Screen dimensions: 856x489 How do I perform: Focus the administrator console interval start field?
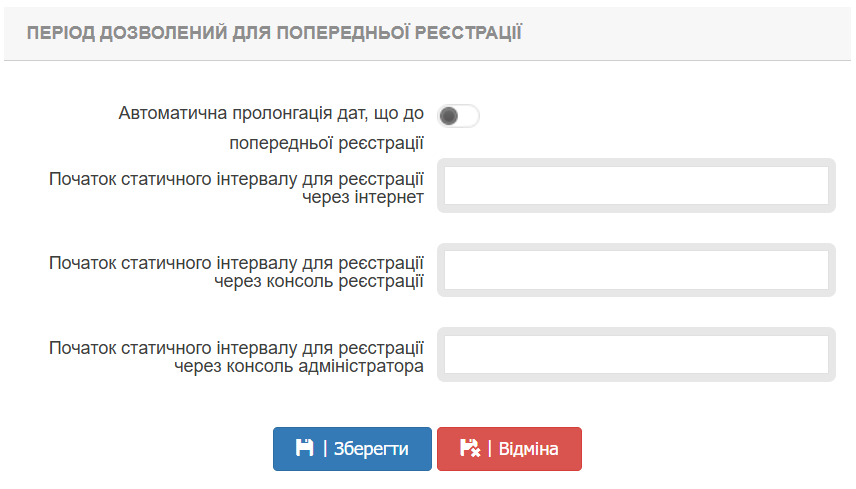[636, 354]
